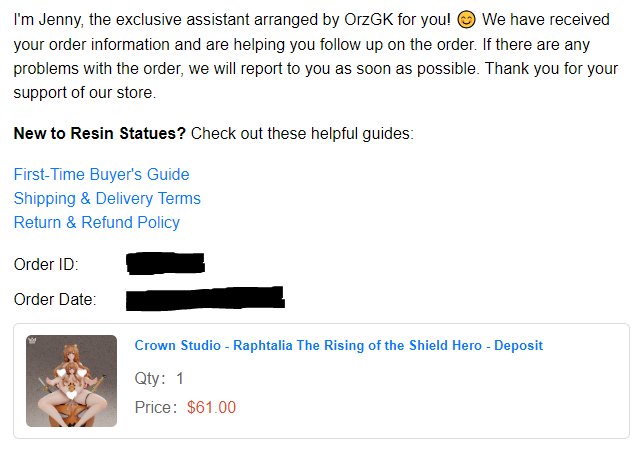Viewport: 641px width, 451px height.
Task: Open the Return & Refund Policy link
Action: coord(97,222)
